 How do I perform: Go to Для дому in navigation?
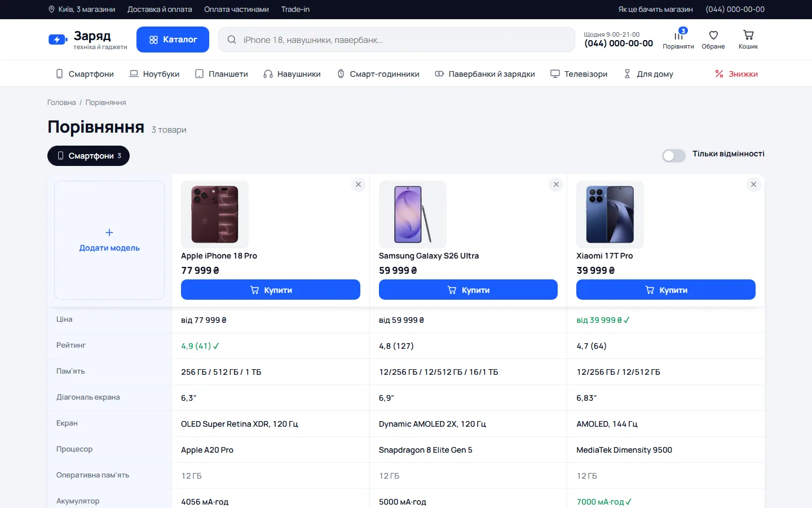click(x=648, y=74)
